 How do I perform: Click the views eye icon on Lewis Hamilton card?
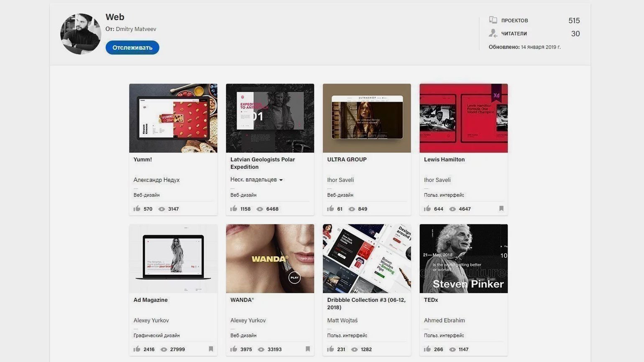[x=452, y=209]
